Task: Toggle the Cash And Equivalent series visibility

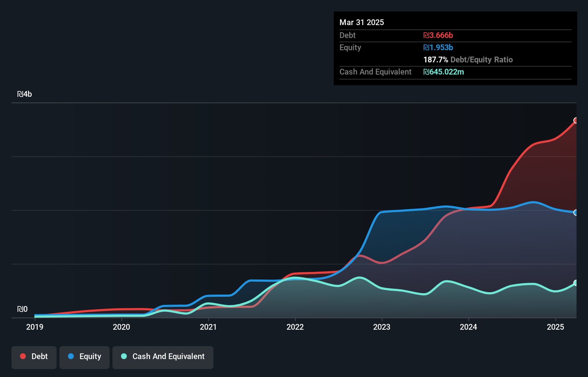Action: pyautogui.click(x=163, y=357)
